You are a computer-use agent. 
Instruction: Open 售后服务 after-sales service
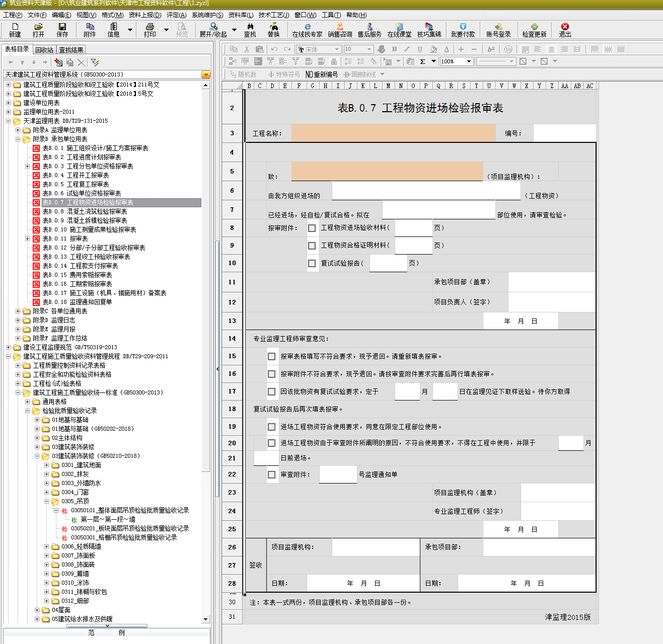click(x=370, y=30)
